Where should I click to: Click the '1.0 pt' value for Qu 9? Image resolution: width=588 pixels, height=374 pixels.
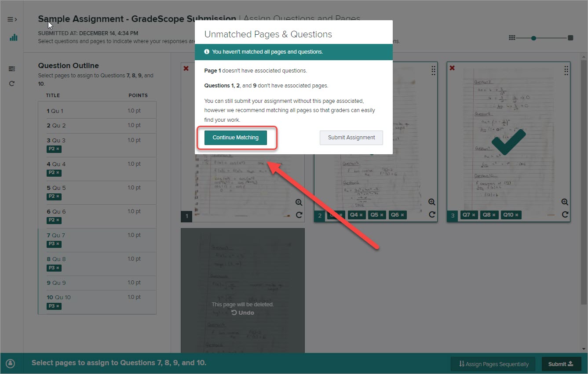point(134,283)
